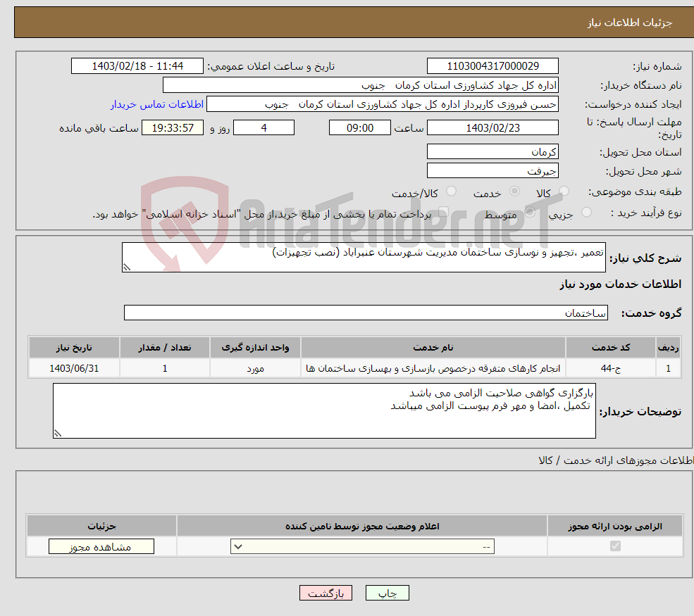Click the جزئیات اطلاعات نیاز page title
The image size is (694, 616).
(630, 23)
